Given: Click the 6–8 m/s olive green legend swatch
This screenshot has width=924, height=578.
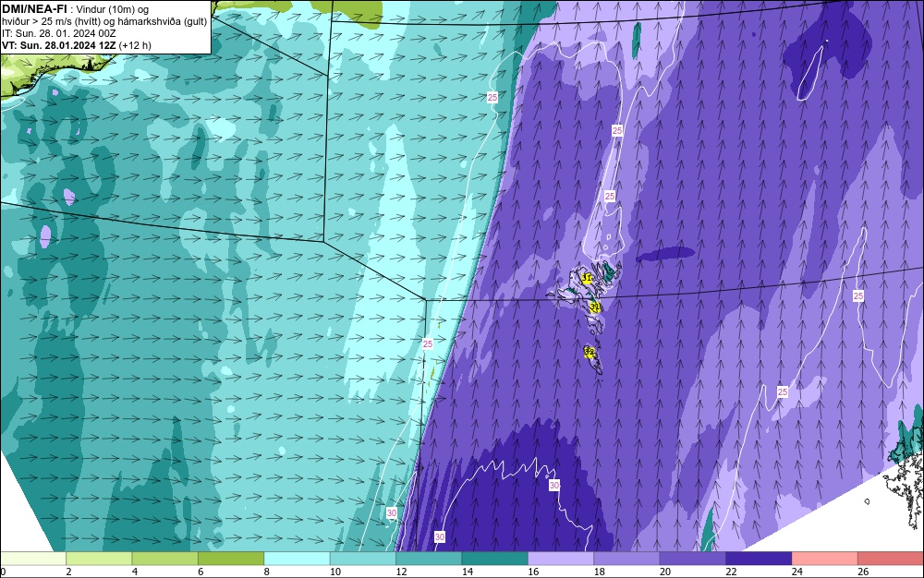Looking at the screenshot, I should (231, 559).
